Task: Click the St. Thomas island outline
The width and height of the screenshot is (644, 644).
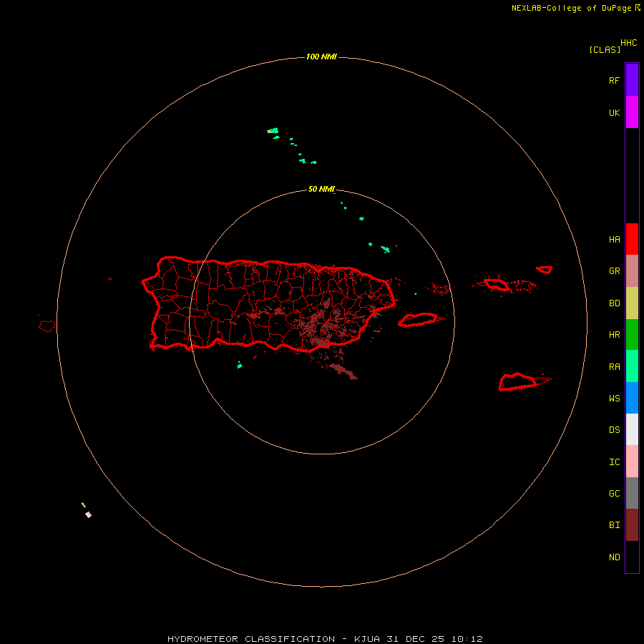Action: click(497, 284)
